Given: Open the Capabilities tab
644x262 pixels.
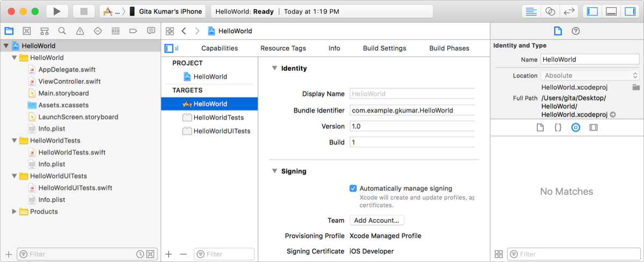Looking at the screenshot, I should tap(219, 48).
